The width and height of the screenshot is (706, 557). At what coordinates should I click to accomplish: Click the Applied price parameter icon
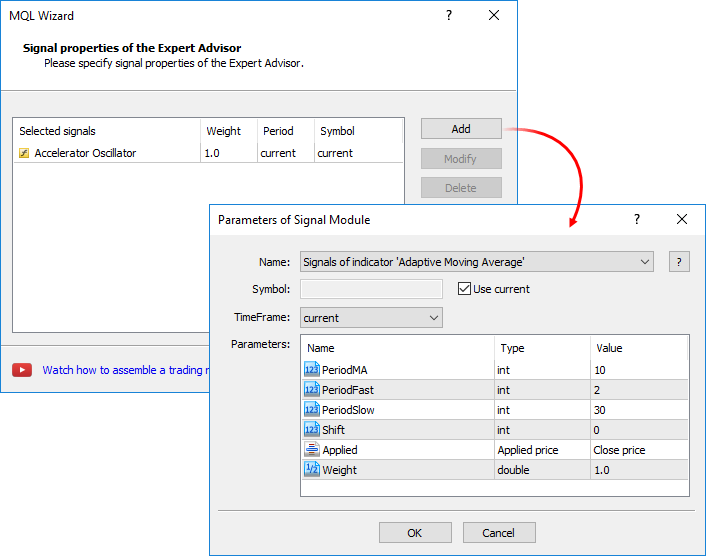(311, 450)
